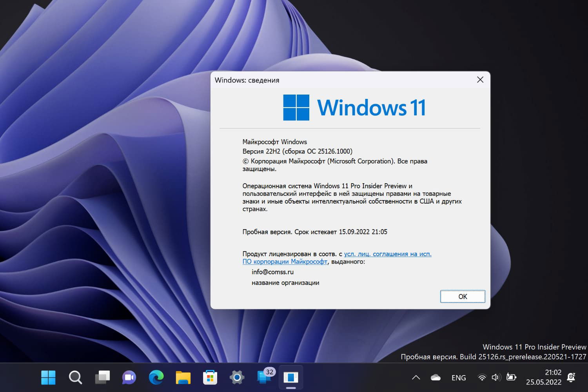
Task: Click OK in the Windows info dialog
Action: point(463,297)
